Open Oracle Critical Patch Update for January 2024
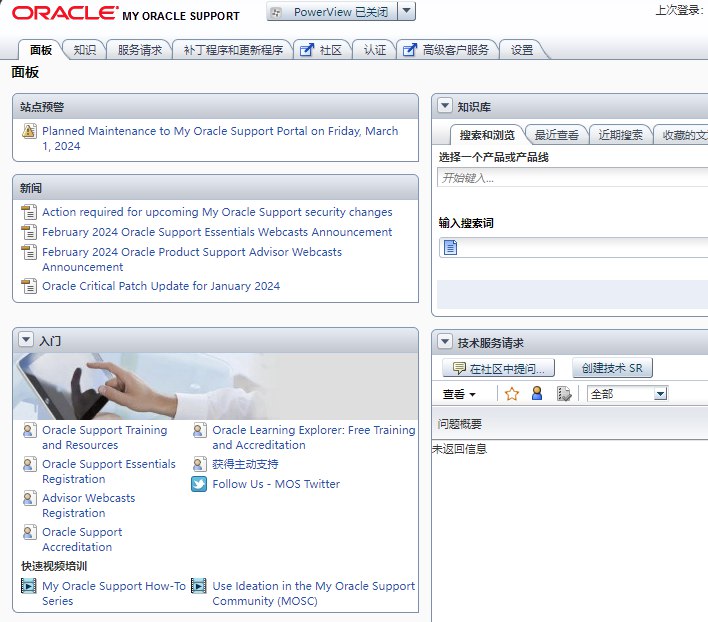This screenshot has width=708, height=622. [161, 286]
